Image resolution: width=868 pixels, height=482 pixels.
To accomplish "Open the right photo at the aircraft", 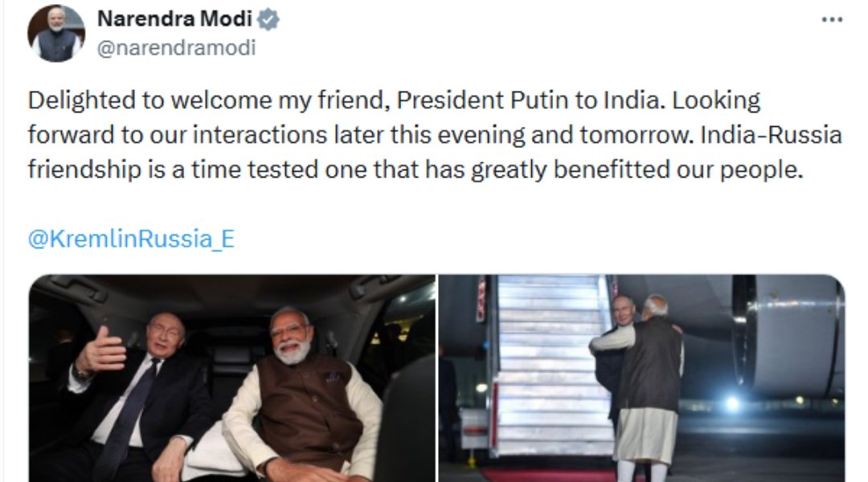I will pyautogui.click(x=641, y=378).
